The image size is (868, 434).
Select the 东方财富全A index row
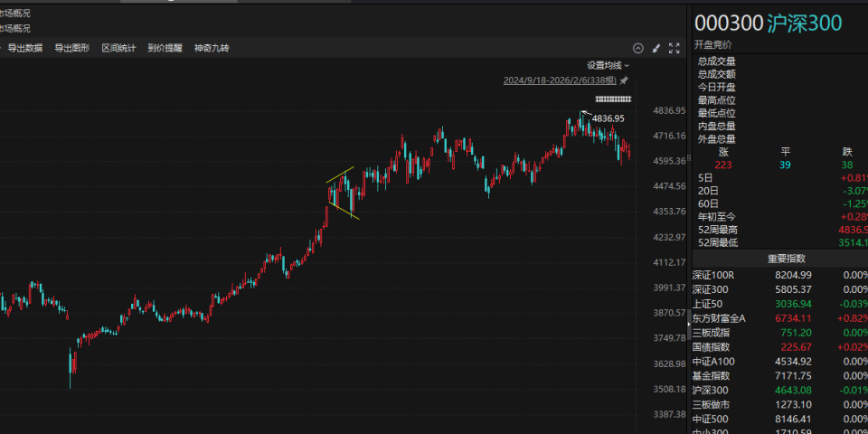[x=780, y=318]
